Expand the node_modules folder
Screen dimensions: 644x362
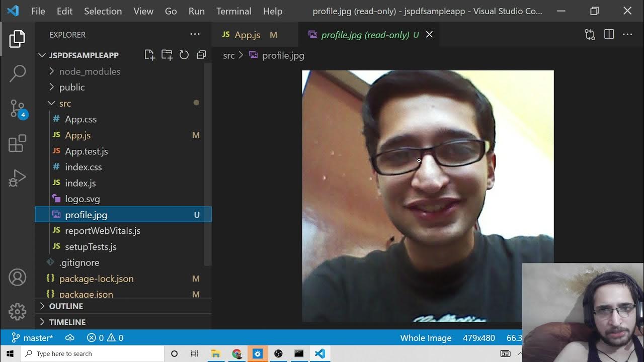[x=89, y=71]
